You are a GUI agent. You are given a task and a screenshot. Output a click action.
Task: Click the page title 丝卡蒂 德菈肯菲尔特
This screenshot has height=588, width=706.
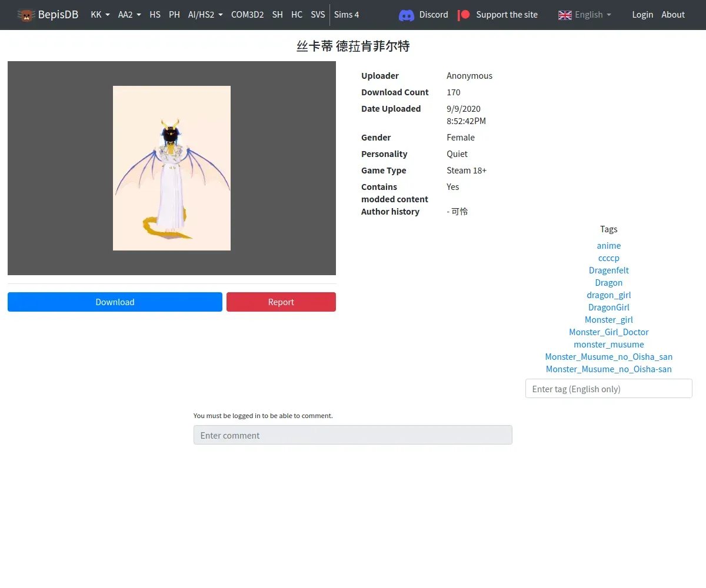[x=353, y=46]
